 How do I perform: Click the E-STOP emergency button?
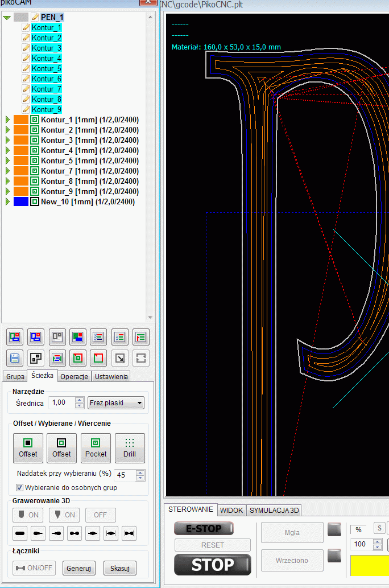204,529
